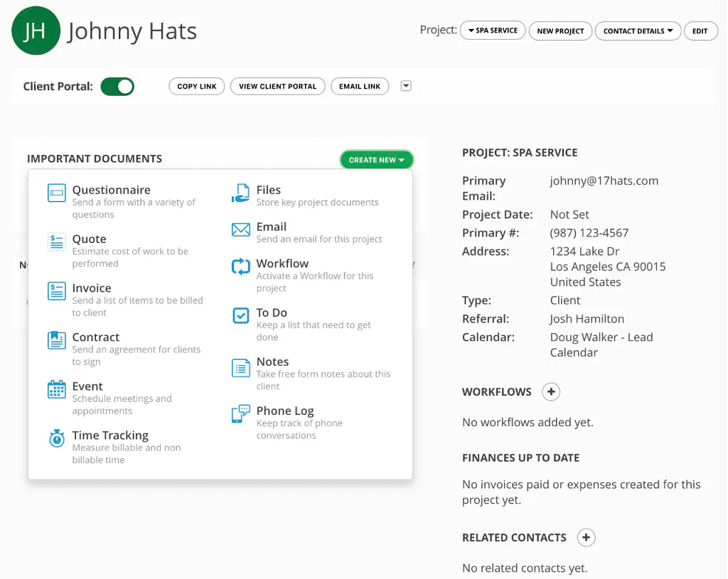728x579 pixels.
Task: Click the Contract document icon
Action: coord(57,340)
